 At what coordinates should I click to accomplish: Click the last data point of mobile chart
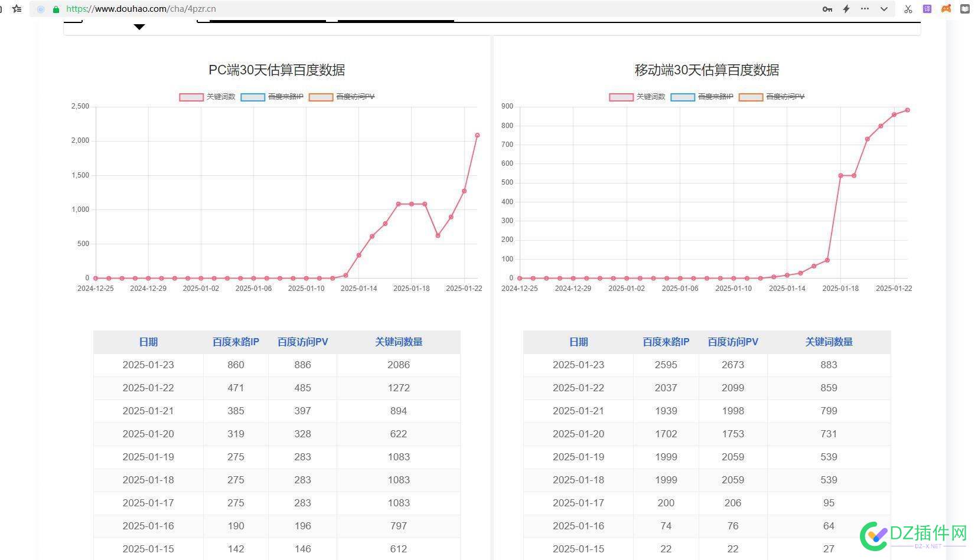[x=908, y=110]
